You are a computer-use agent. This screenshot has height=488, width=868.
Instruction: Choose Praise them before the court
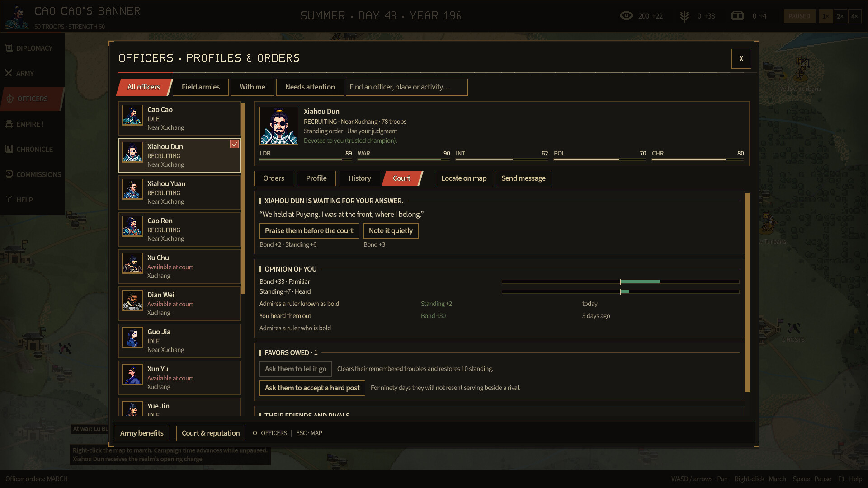point(309,231)
